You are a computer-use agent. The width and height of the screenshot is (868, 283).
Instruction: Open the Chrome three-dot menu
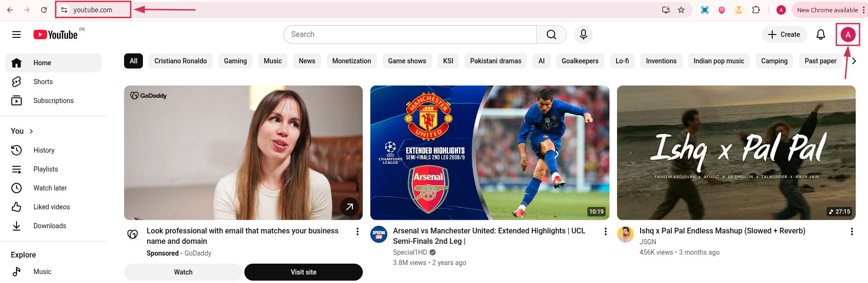tap(864, 10)
